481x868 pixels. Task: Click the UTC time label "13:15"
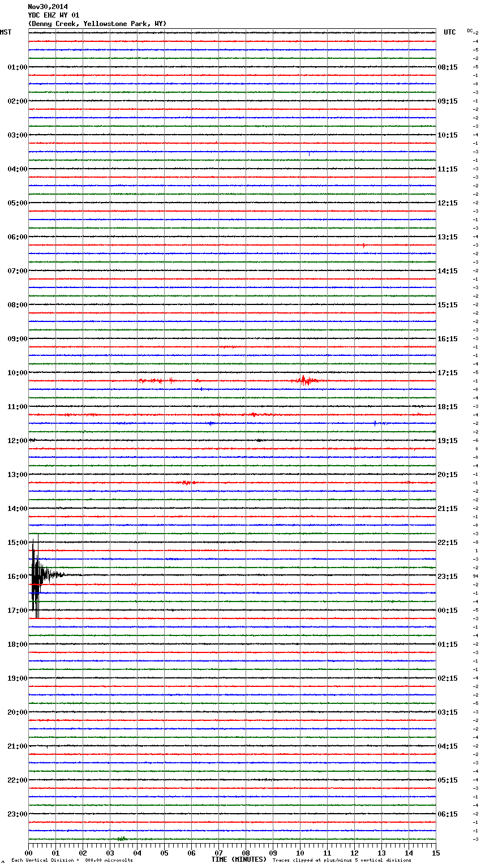[x=448, y=237]
